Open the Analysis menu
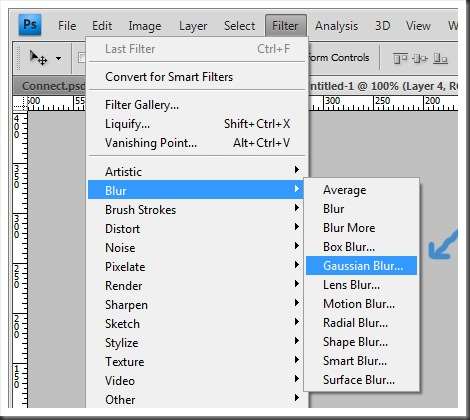 pos(337,26)
